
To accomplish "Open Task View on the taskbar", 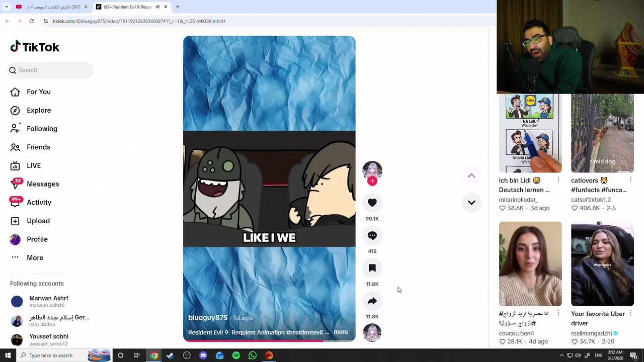I will [x=137, y=355].
